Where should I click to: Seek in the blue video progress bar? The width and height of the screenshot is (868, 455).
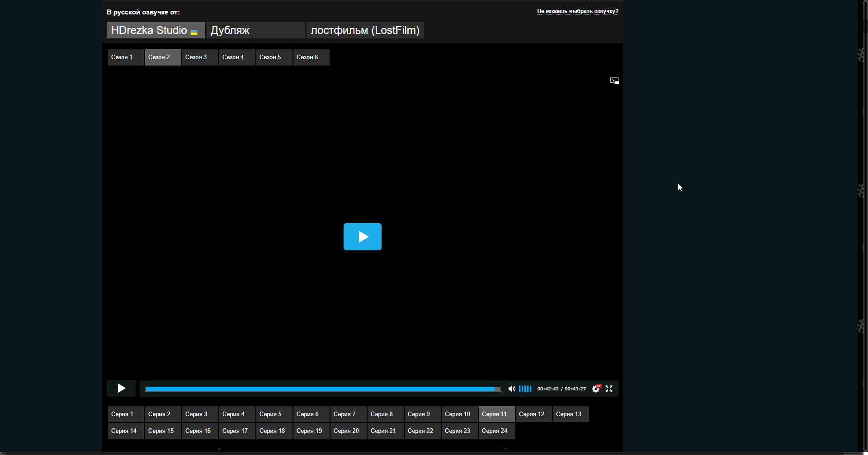tap(323, 389)
